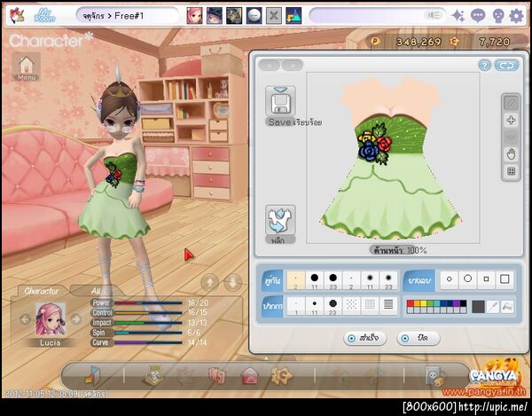Select the solid brush size 11 in top row
Image resolution: width=532 pixels, height=416 pixels.
tap(315, 280)
